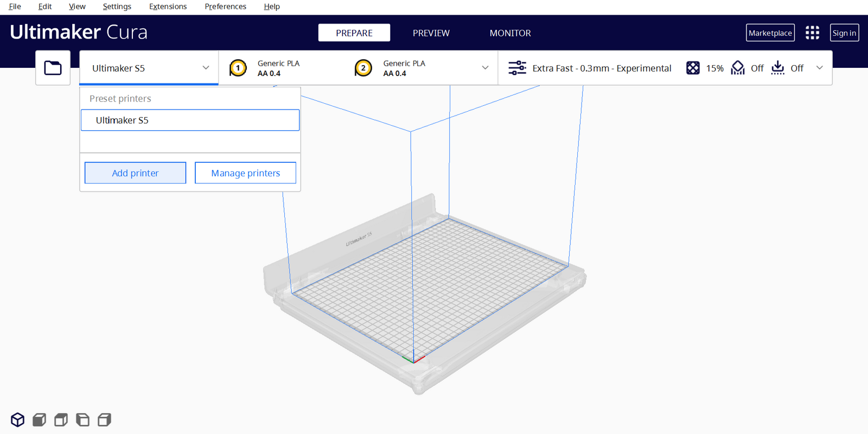Image resolution: width=868 pixels, height=434 pixels.
Task: Expand the material configuration chevron
Action: click(x=485, y=68)
